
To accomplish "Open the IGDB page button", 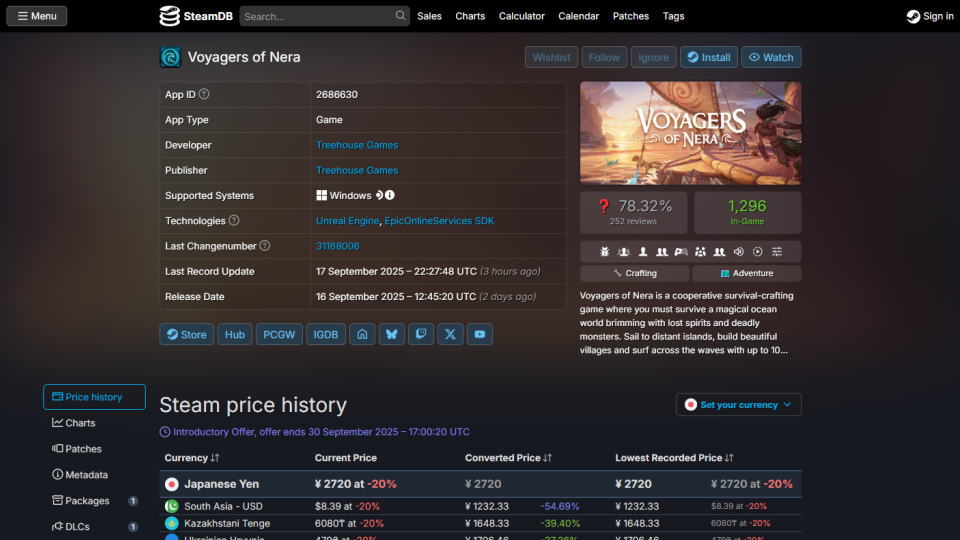I will (x=326, y=334).
